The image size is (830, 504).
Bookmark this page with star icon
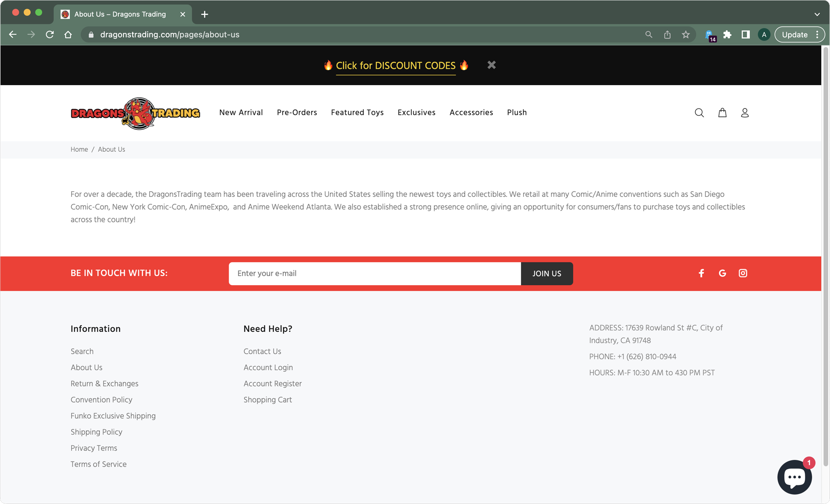[686, 34]
